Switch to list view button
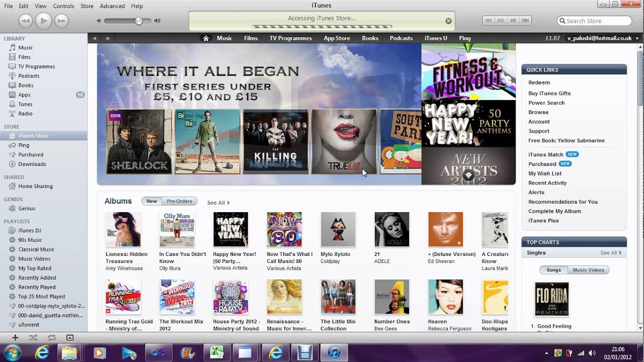This screenshot has width=644, height=362. tap(488, 21)
